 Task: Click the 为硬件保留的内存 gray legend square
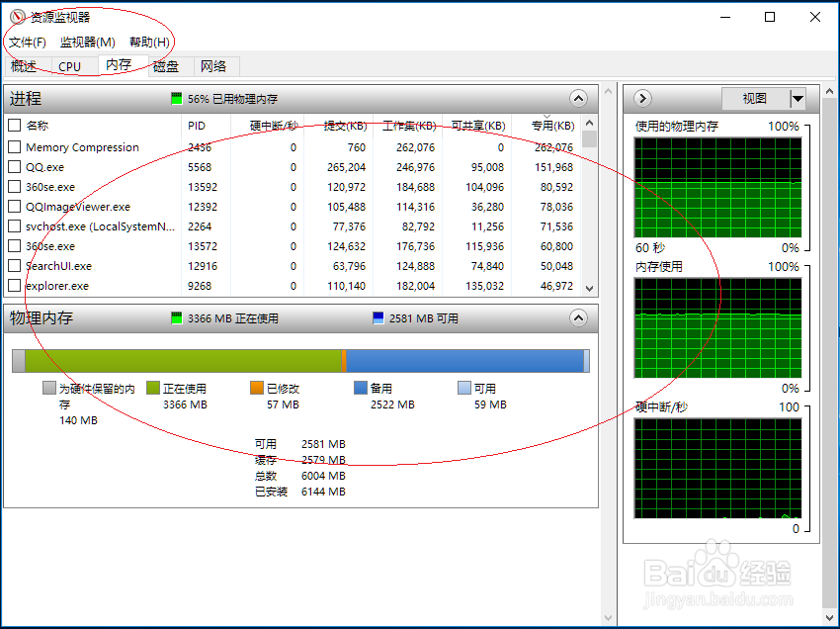tap(48, 387)
